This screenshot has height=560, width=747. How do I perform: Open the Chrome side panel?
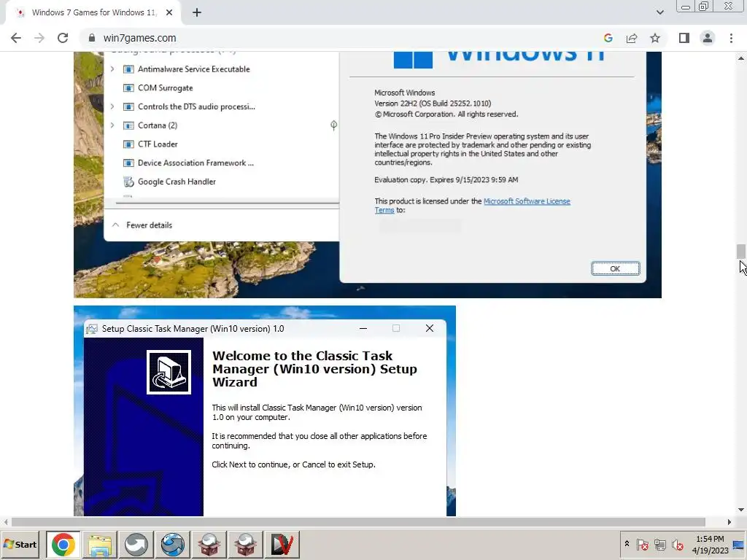point(684,38)
